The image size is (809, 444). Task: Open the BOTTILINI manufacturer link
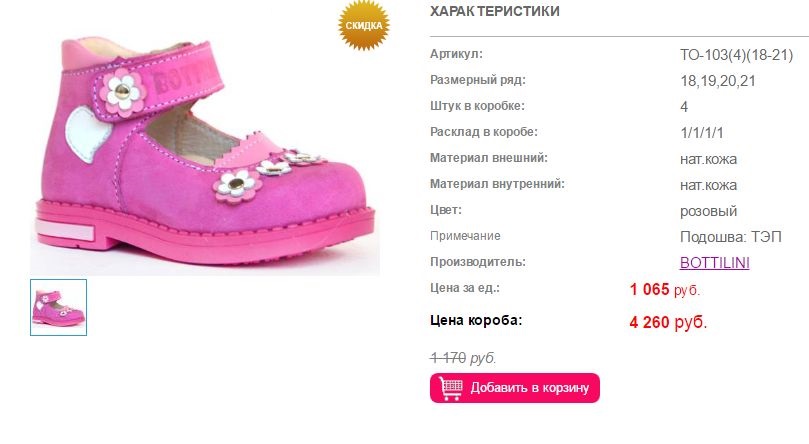(714, 262)
